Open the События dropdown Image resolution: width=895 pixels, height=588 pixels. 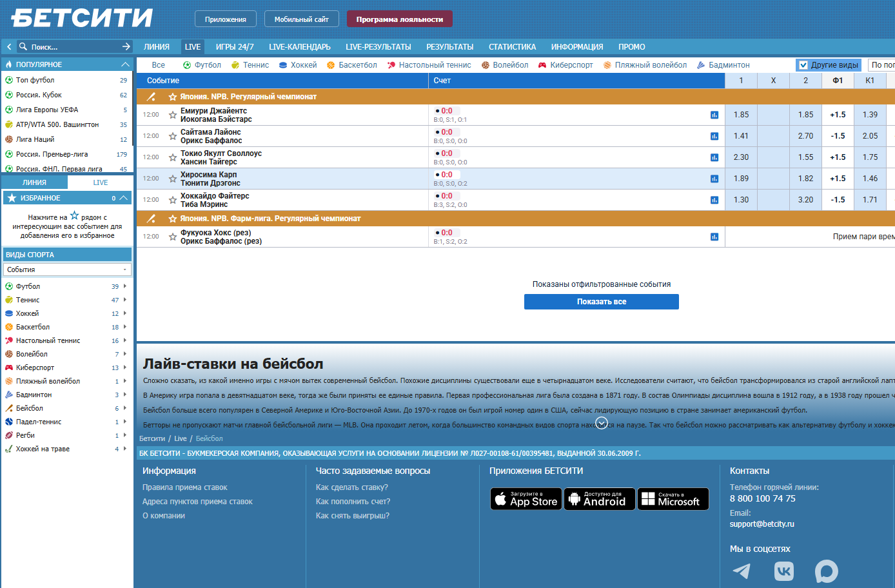[x=67, y=269]
